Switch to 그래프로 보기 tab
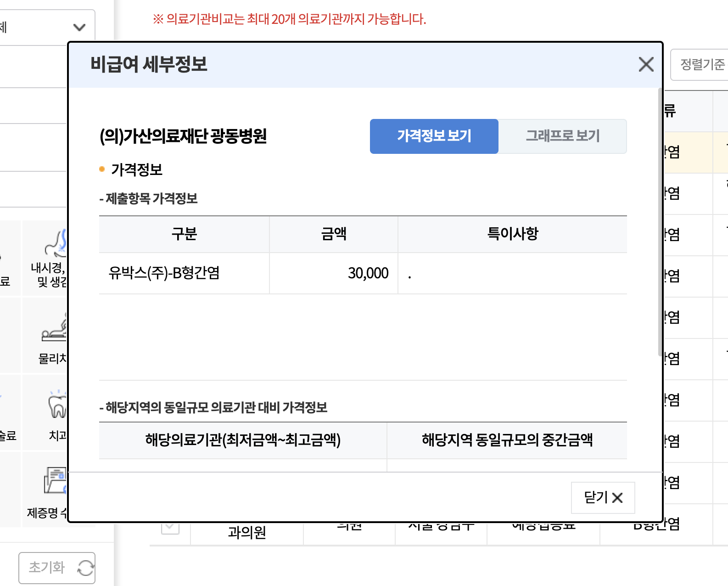 (563, 136)
